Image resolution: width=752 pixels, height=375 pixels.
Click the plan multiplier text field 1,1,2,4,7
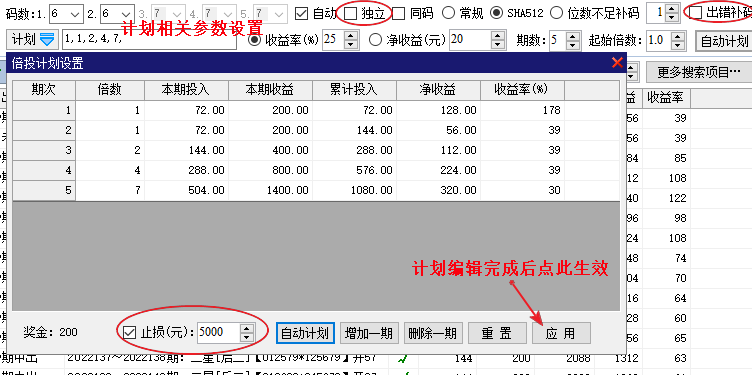149,40
